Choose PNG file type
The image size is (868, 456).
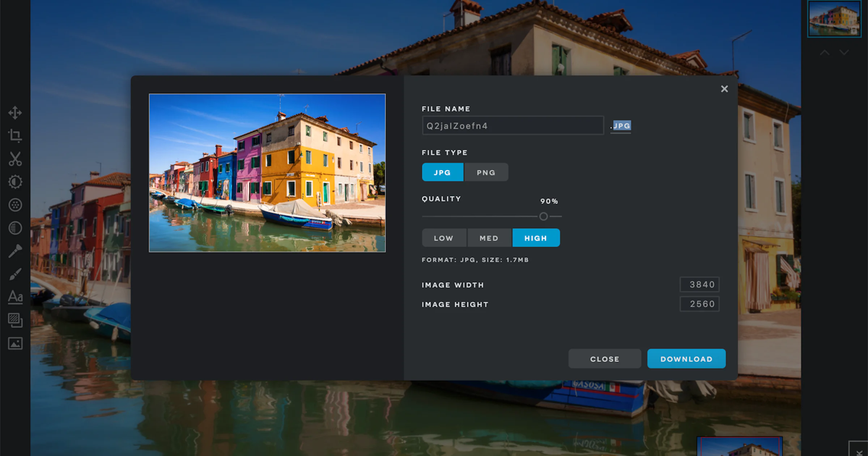pyautogui.click(x=486, y=172)
